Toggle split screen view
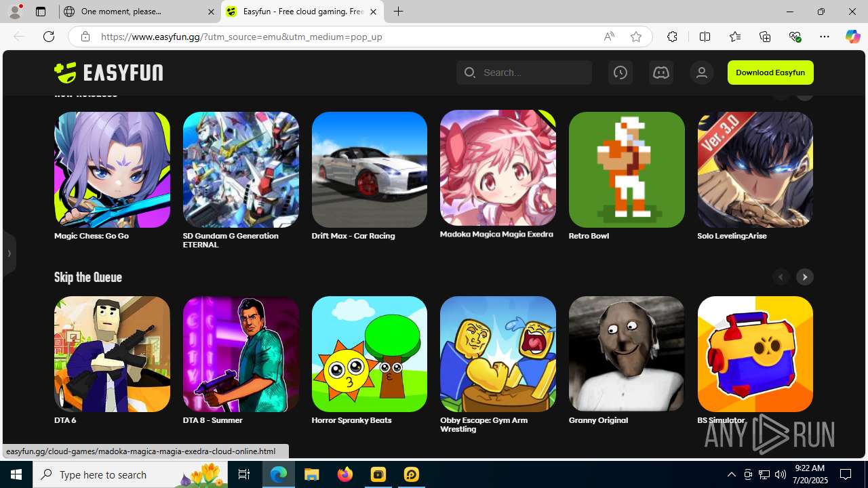This screenshot has height=488, width=868. point(705,37)
